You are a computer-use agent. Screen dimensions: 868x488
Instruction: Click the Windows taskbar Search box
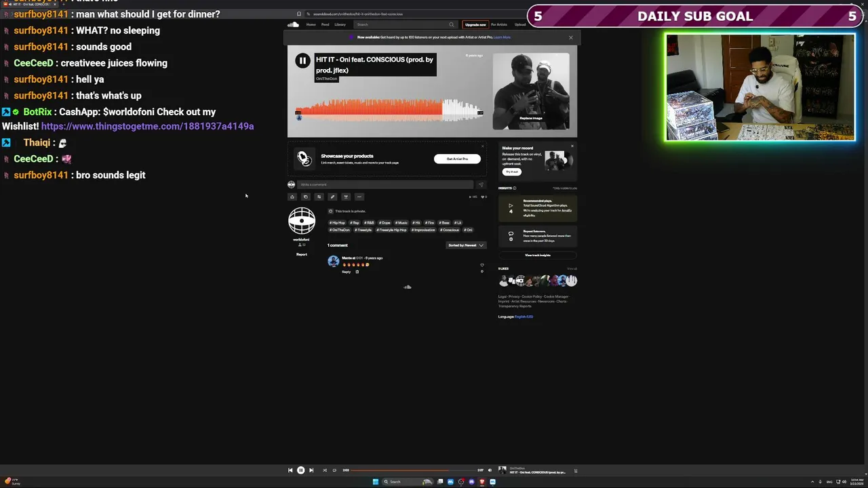coord(408,482)
